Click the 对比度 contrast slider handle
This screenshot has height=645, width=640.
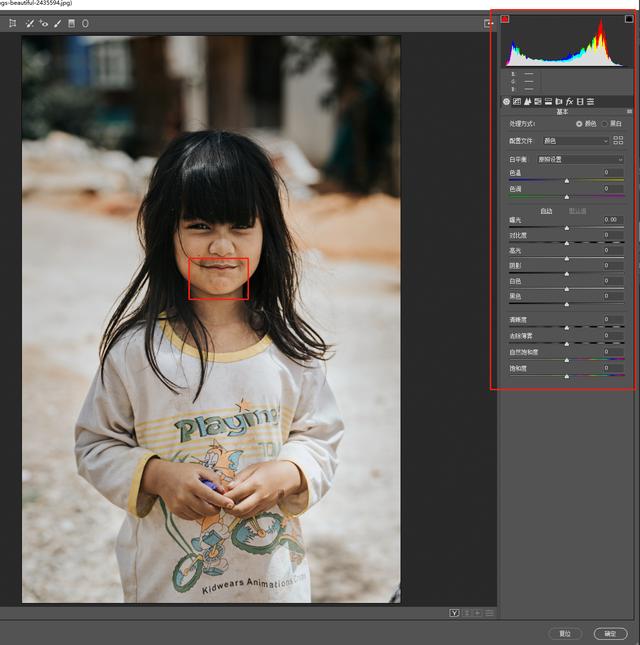coord(567,243)
